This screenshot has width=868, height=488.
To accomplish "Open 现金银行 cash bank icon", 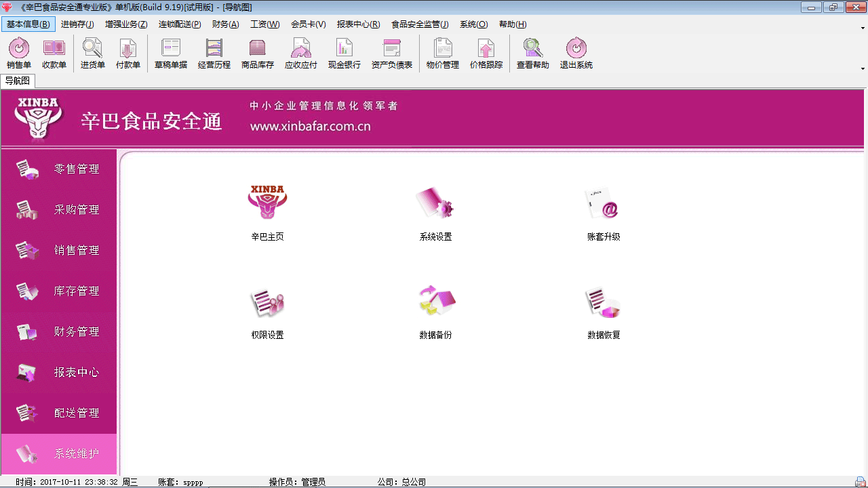I will (x=344, y=54).
